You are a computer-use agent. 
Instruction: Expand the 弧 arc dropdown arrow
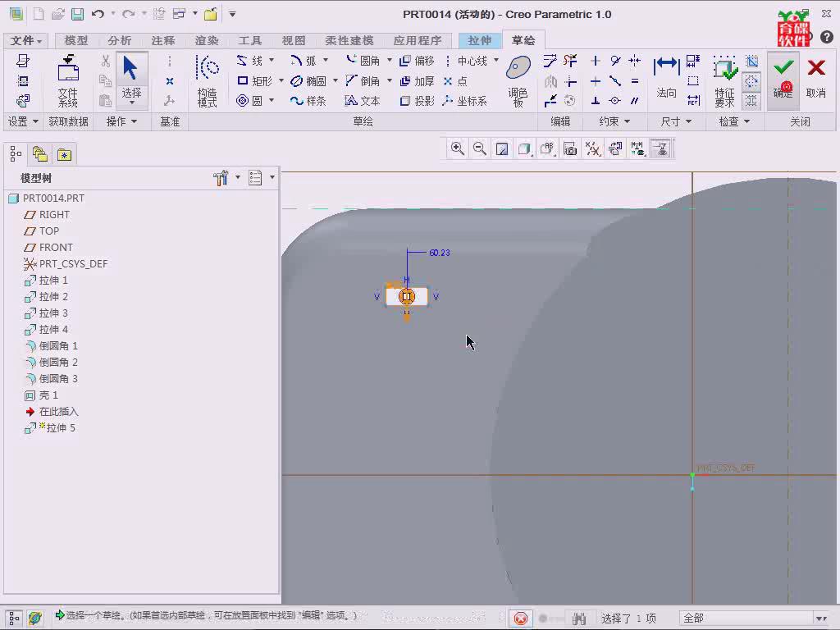click(x=325, y=60)
